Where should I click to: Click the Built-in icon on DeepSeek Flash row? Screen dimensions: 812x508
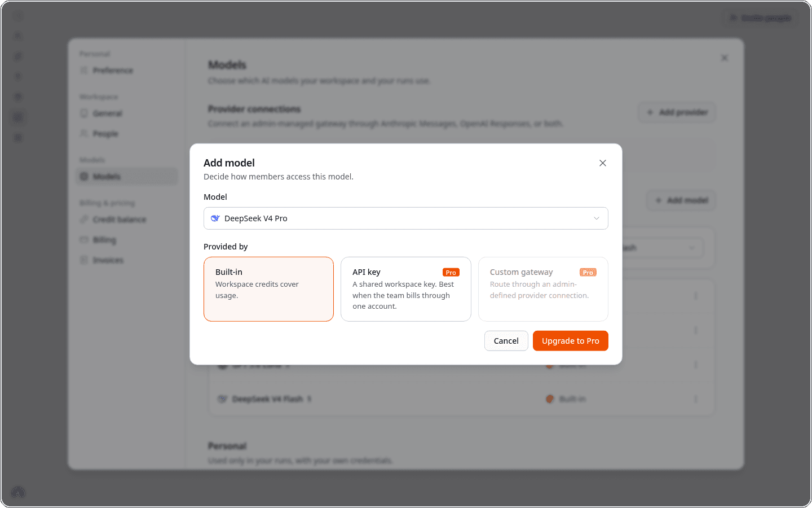click(x=550, y=399)
